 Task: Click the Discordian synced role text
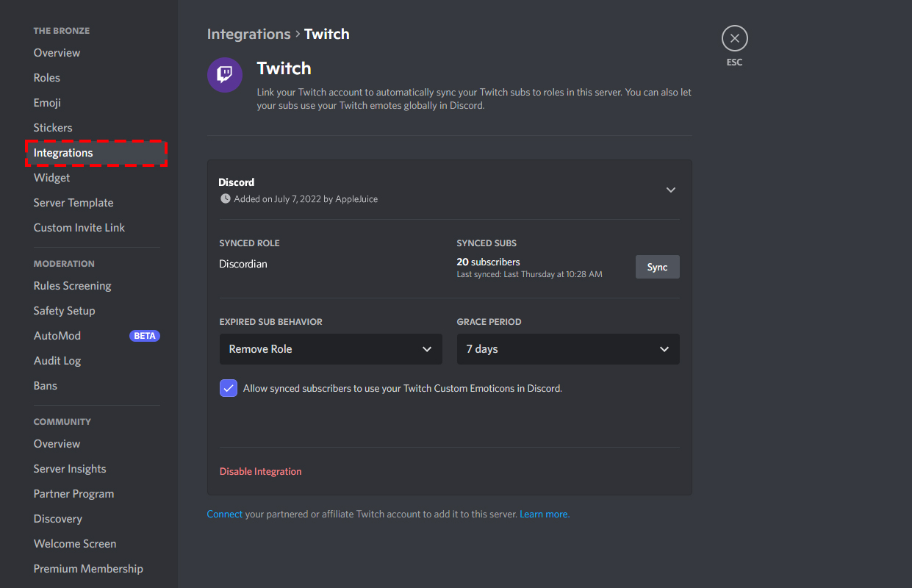click(243, 264)
